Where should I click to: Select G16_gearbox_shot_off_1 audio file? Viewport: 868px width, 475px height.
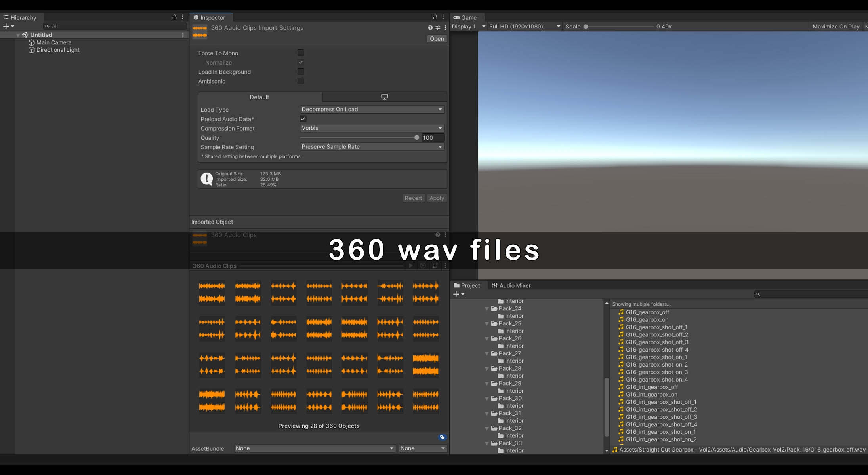[x=656, y=327]
